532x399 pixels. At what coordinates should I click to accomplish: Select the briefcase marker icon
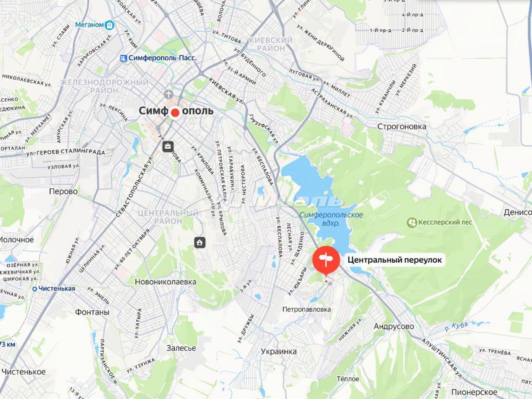tap(168, 147)
